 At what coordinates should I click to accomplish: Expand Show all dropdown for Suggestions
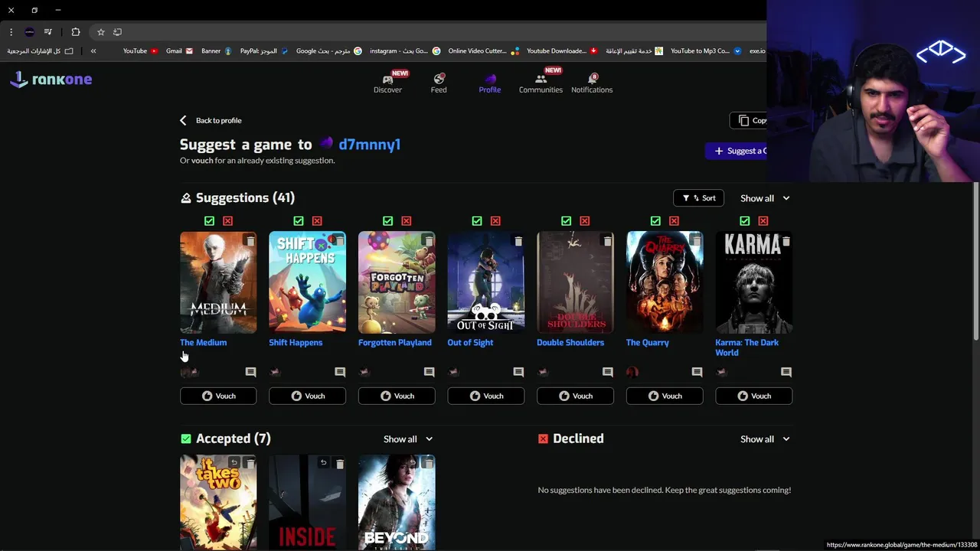coord(765,198)
